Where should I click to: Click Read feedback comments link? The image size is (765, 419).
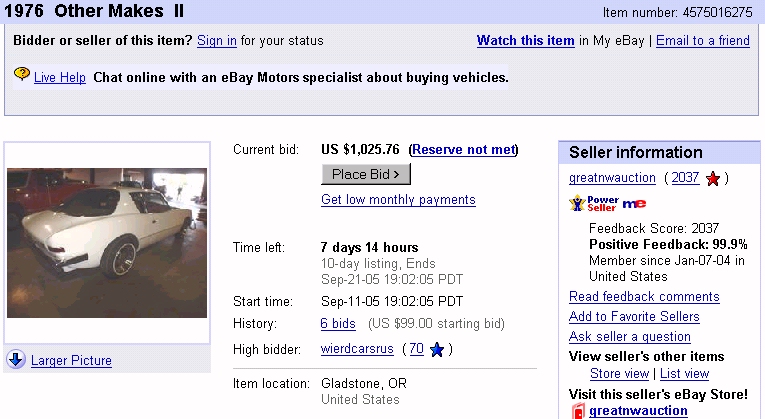pos(644,297)
